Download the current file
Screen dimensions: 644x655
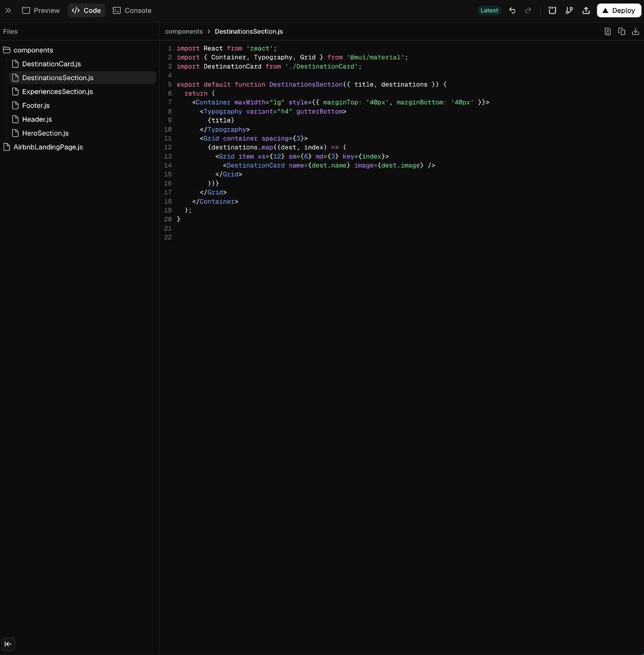(635, 31)
